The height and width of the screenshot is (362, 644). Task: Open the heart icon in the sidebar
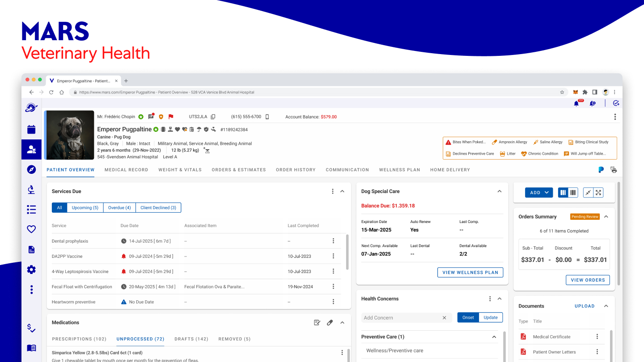tap(31, 229)
